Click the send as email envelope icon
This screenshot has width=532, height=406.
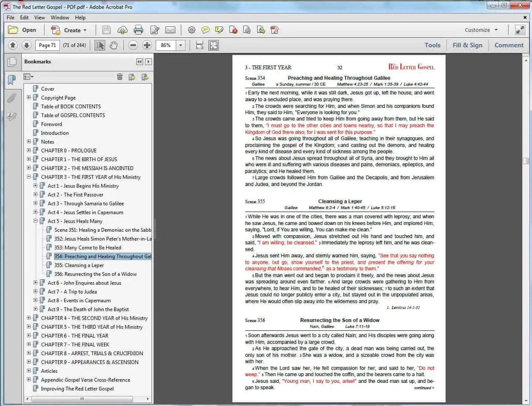170,30
